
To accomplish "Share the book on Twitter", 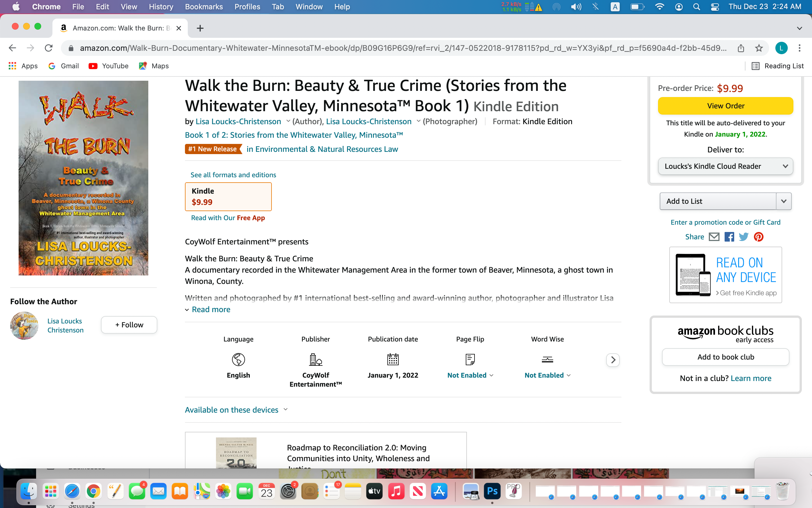I will click(743, 237).
